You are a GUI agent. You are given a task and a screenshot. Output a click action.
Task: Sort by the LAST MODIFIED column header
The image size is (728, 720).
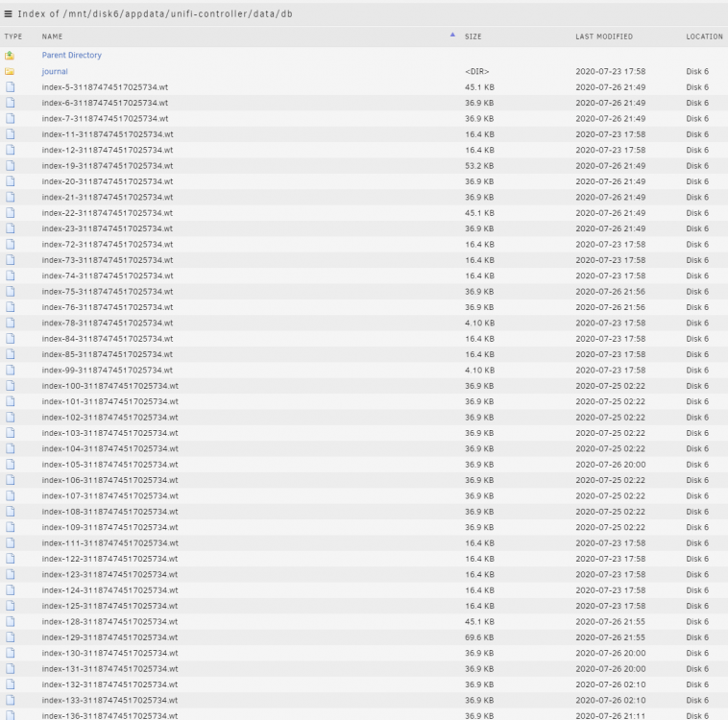click(604, 36)
